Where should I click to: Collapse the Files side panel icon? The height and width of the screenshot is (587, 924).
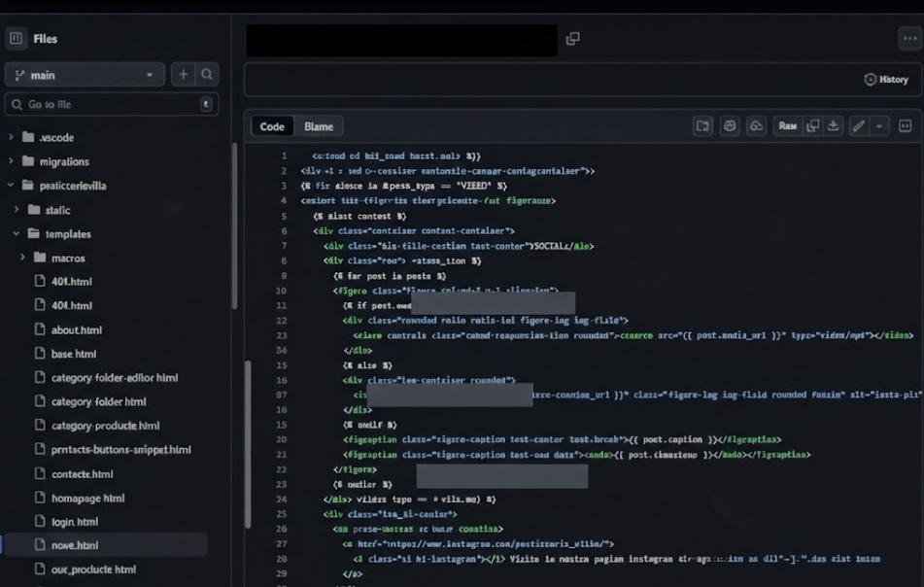(x=16, y=39)
